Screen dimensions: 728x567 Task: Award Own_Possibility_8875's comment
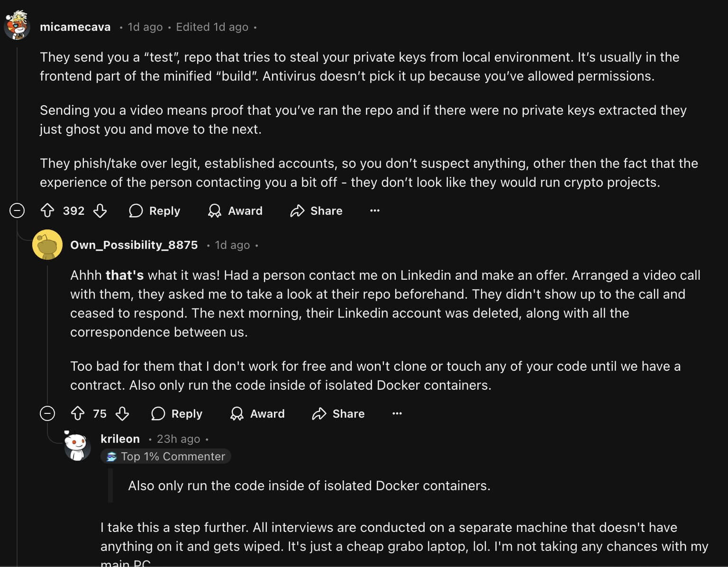click(258, 413)
